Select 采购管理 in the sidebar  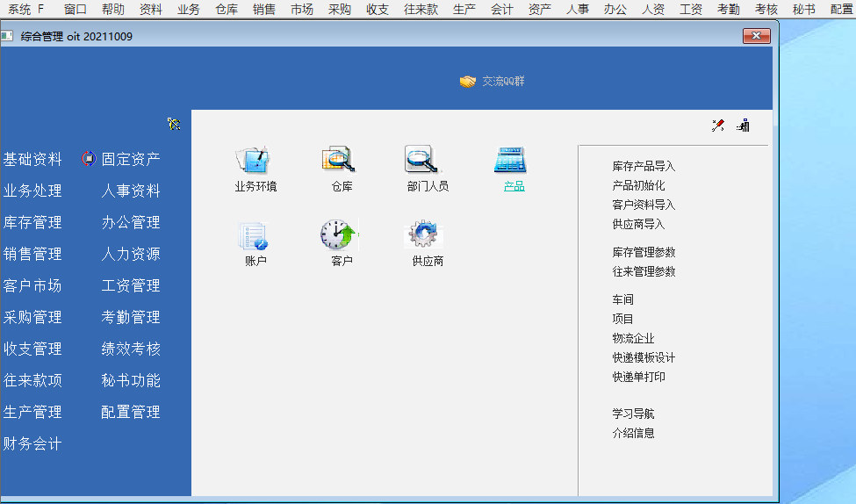pos(32,317)
